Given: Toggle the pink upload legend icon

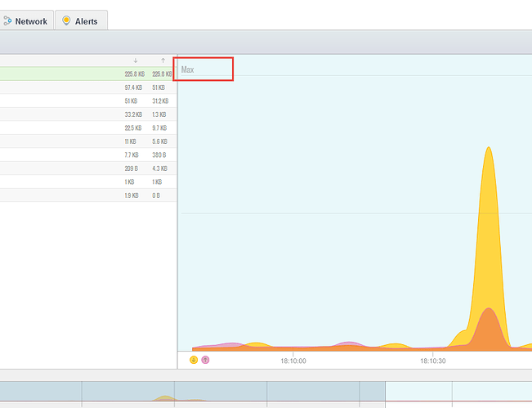Looking at the screenshot, I should pyautogui.click(x=205, y=360).
